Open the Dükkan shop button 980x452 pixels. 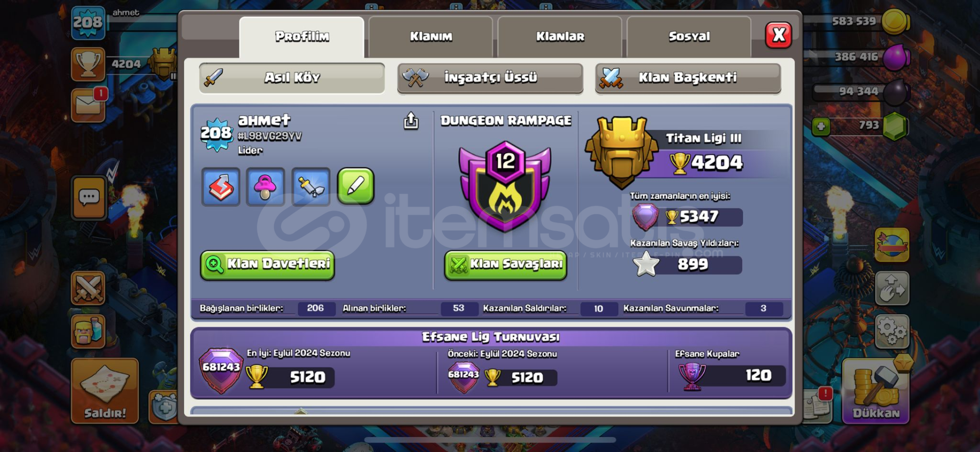(875, 391)
